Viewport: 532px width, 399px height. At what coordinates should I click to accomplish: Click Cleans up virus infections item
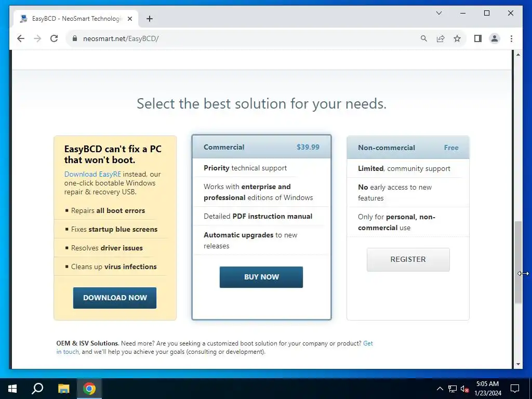[x=114, y=267]
